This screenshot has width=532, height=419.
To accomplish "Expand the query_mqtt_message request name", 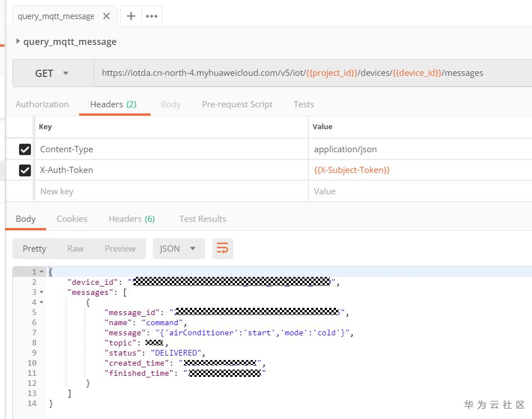I will pyautogui.click(x=19, y=41).
